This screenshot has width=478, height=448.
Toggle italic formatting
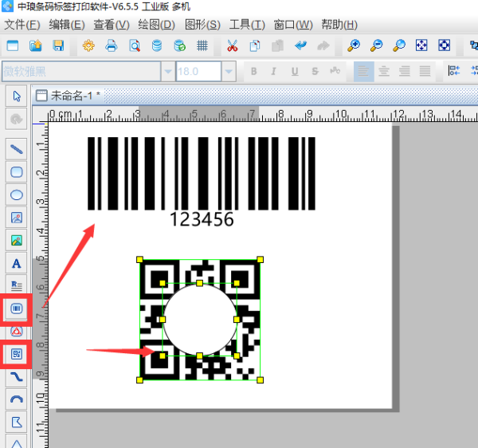point(274,72)
